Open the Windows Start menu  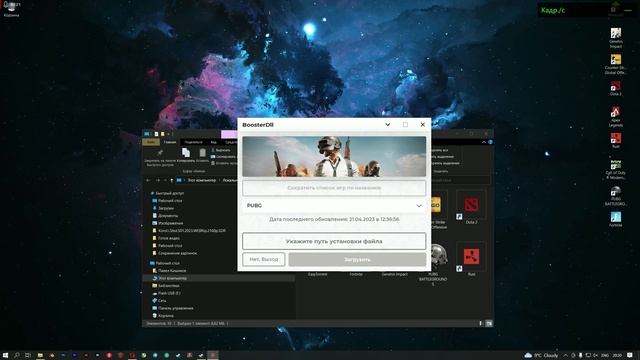(5, 356)
